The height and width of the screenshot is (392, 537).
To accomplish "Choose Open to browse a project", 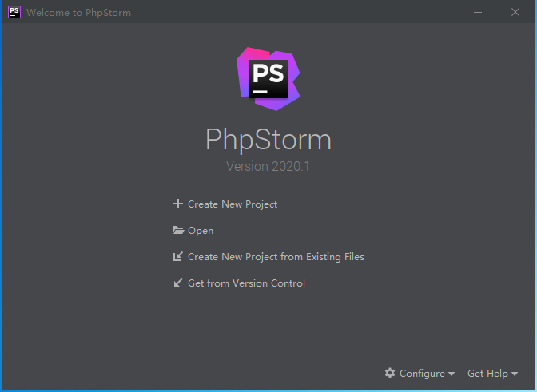I will [201, 231].
